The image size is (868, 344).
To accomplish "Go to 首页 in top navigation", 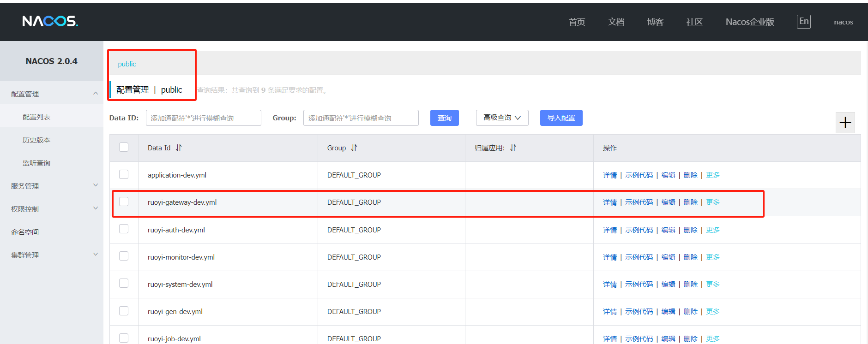I will click(577, 22).
